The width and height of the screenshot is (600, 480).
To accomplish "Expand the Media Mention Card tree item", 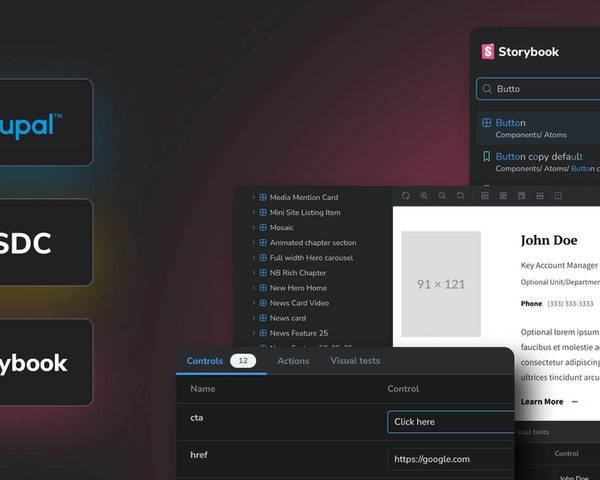I will 253,197.
